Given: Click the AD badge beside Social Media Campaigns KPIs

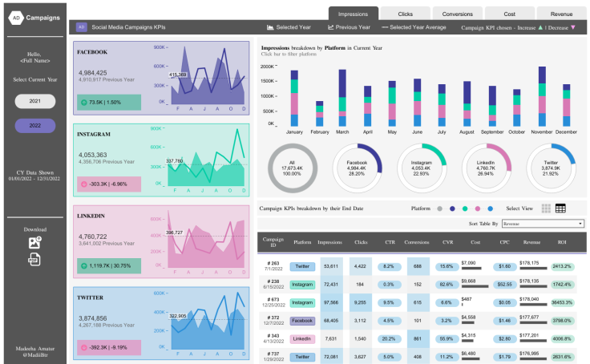Looking at the screenshot, I should tap(81, 27).
